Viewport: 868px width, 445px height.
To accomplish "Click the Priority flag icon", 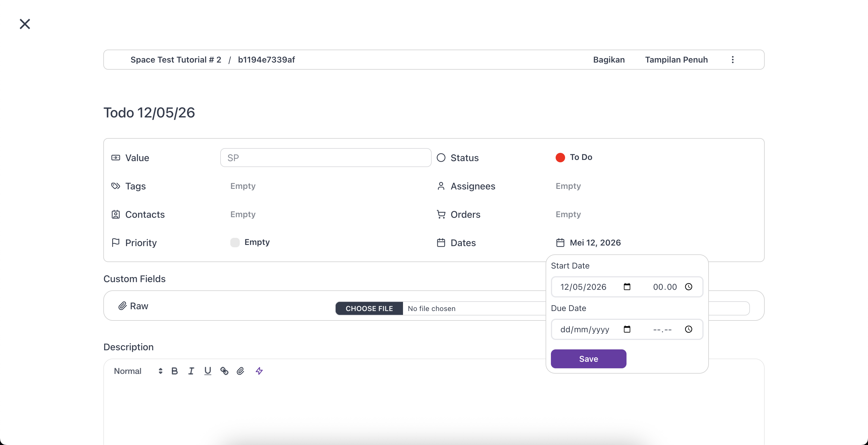I will point(115,243).
